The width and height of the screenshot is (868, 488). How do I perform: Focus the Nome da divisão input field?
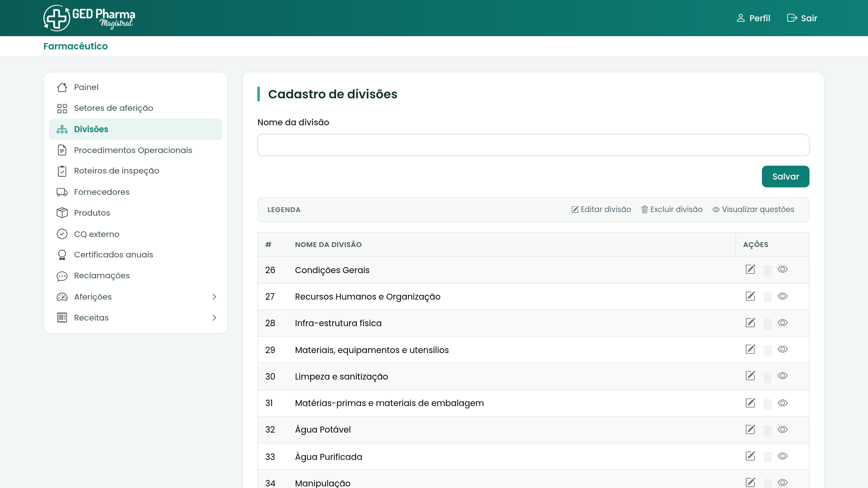click(x=533, y=145)
